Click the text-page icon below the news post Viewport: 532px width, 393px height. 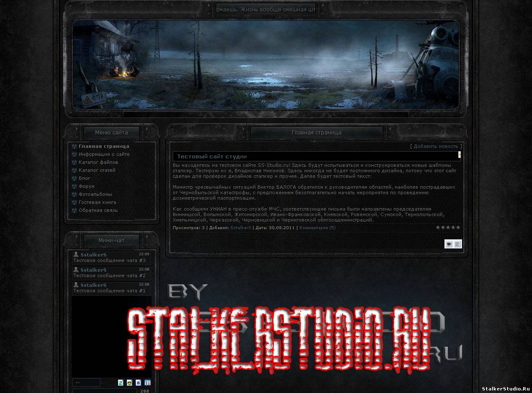click(458, 244)
